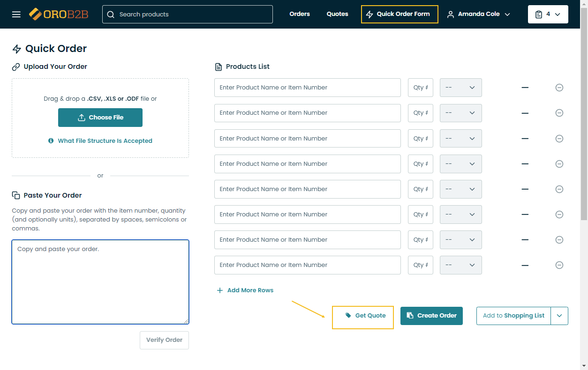Click the info icon beside file structure link

coord(51,141)
